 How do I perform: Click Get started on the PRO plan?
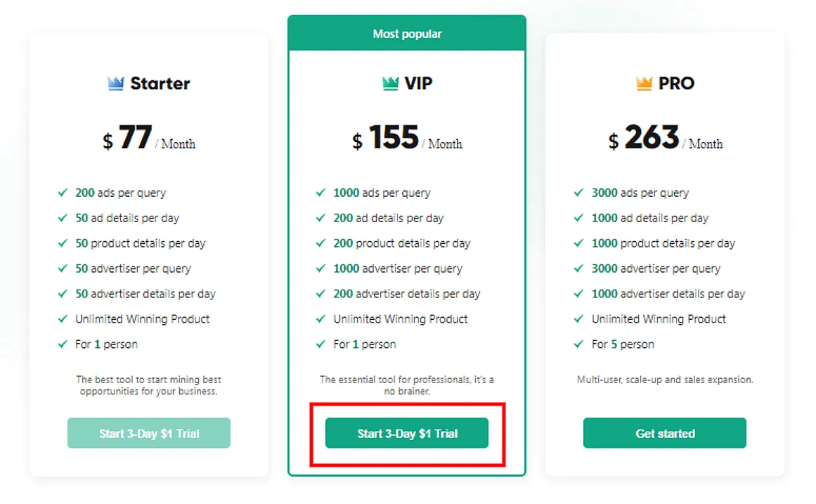coord(663,433)
